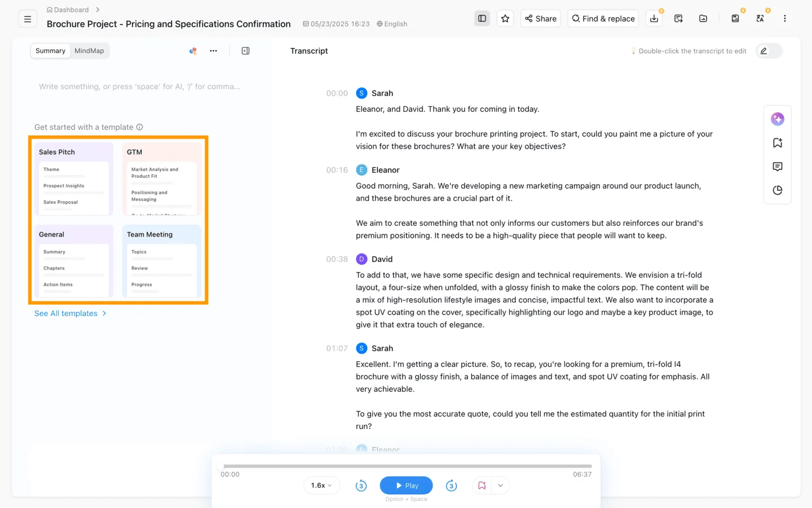Jump to timestamp 00:16

tap(337, 170)
